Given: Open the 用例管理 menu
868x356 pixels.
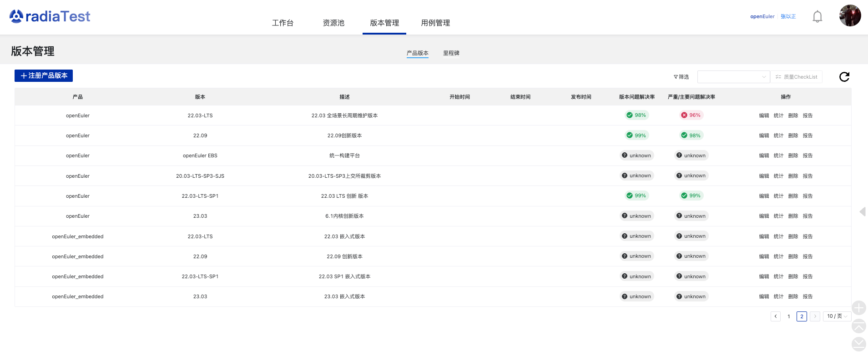Looking at the screenshot, I should 435,23.
